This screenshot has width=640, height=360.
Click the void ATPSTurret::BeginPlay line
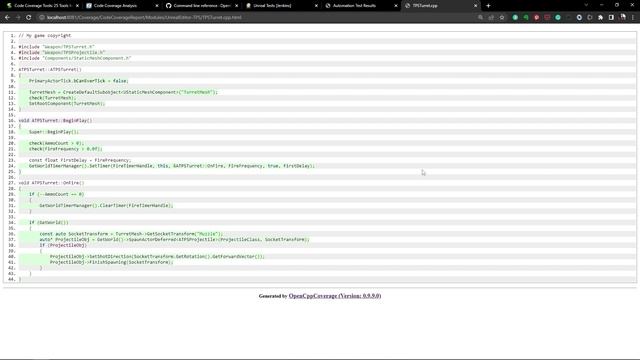coord(56,121)
